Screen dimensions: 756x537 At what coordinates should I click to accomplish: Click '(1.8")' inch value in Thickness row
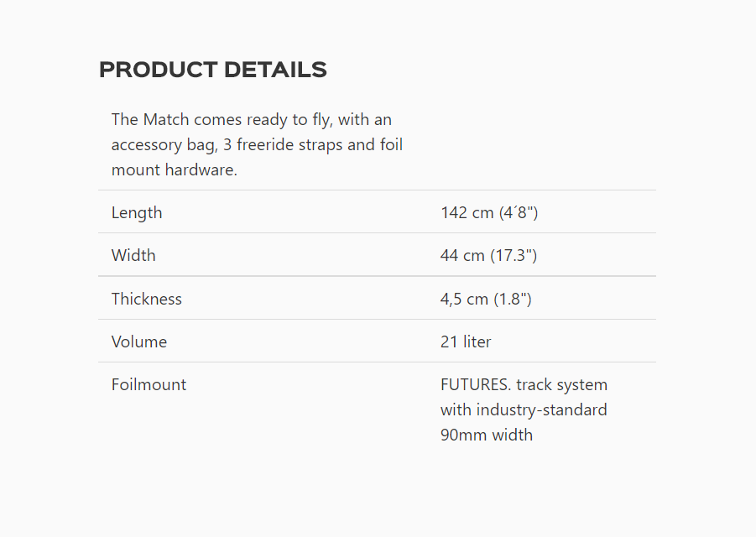tap(513, 299)
